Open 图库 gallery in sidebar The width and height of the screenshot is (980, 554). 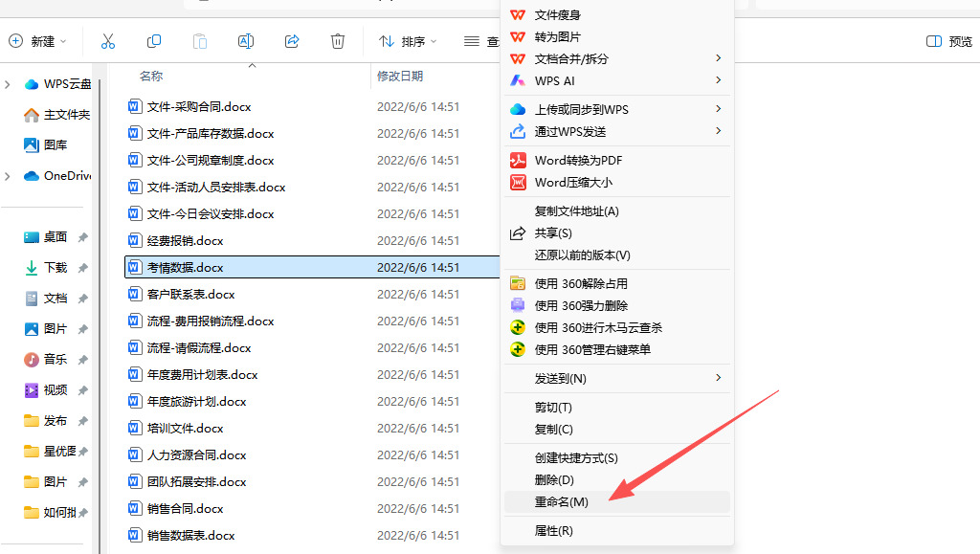(46, 144)
